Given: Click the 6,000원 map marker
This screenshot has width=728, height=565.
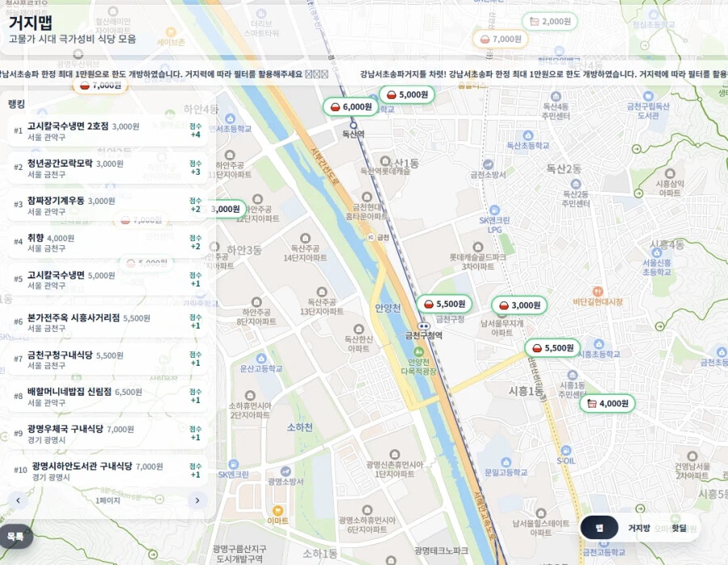Looking at the screenshot, I should click(x=350, y=107).
